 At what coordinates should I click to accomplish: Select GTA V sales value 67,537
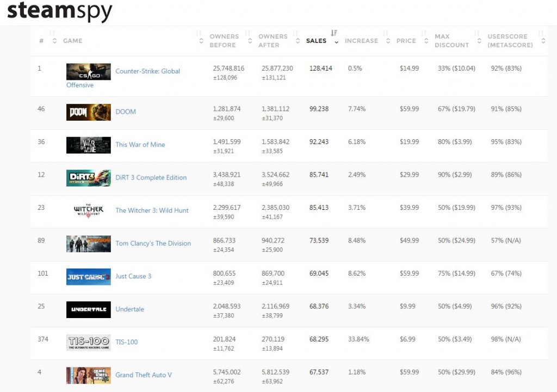coord(319,372)
